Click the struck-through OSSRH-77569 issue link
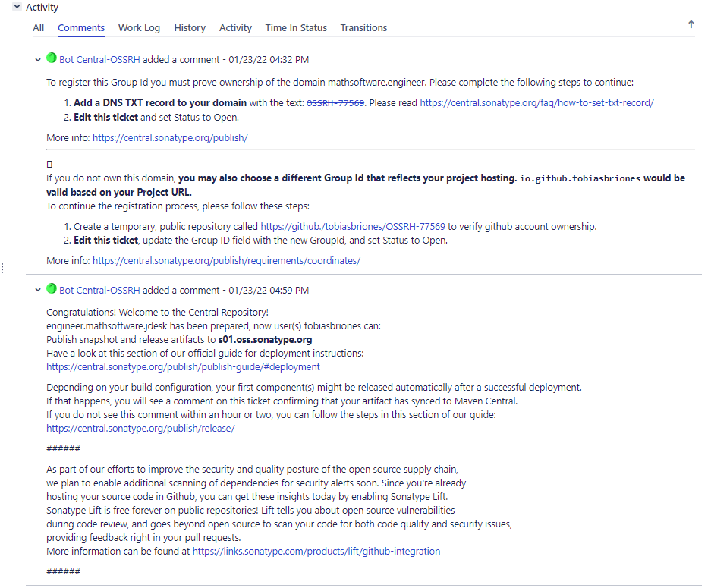711x588 pixels. pyautogui.click(x=335, y=103)
